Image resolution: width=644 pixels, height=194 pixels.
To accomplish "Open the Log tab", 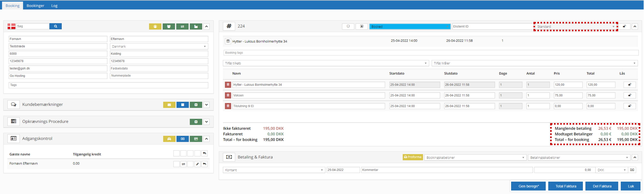I will click(54, 5).
